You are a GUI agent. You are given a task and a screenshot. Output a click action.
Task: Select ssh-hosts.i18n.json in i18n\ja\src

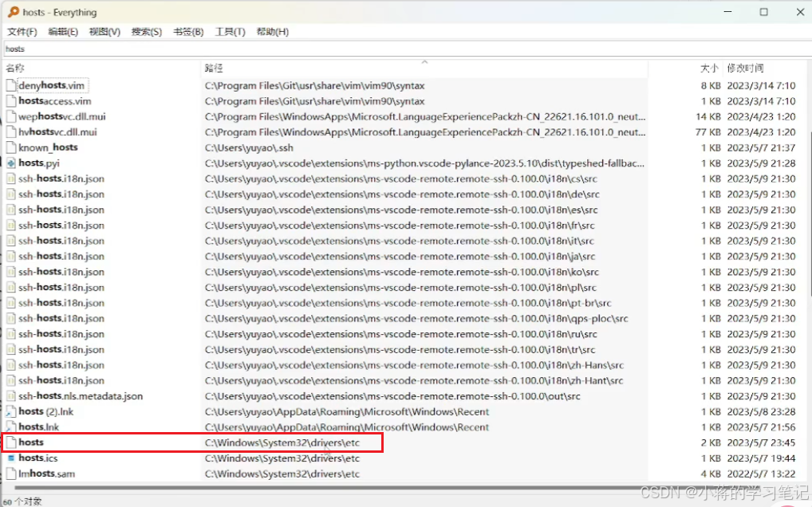click(x=61, y=256)
